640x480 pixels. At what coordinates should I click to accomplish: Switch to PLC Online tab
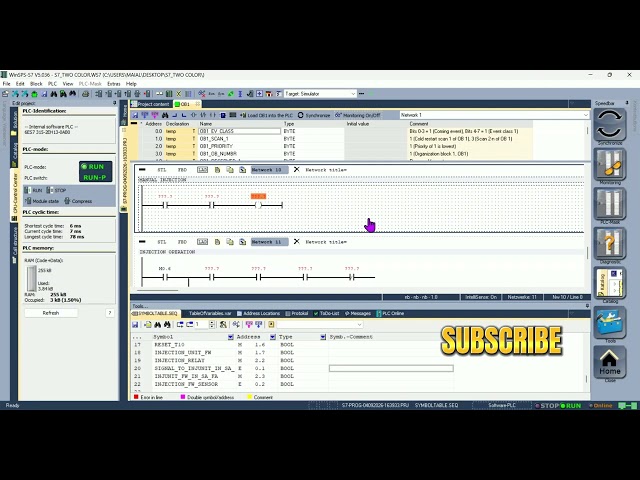tap(390, 313)
